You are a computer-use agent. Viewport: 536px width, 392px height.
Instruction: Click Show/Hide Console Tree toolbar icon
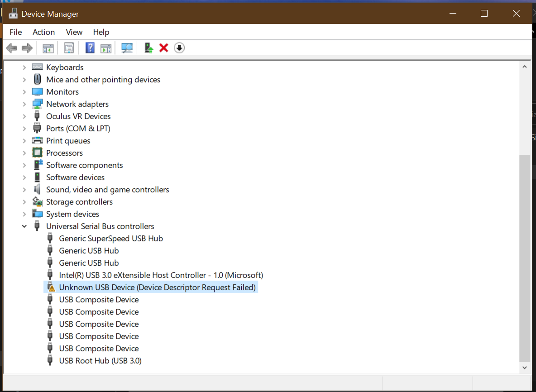click(48, 48)
